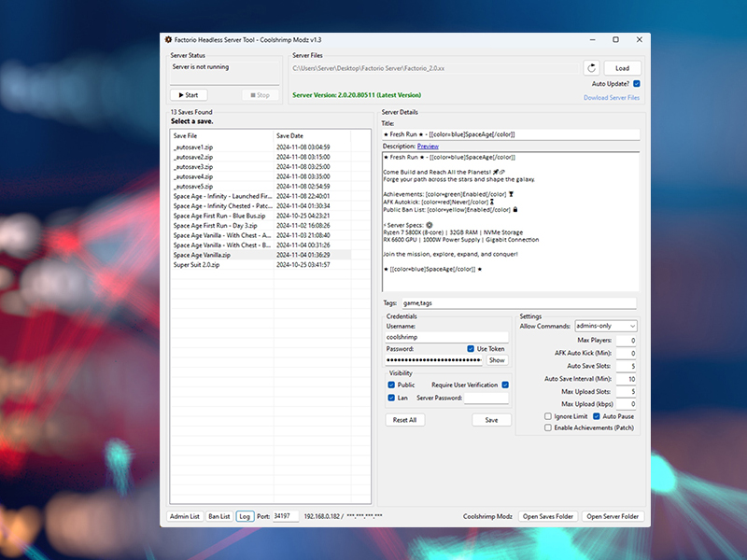Open the Allow Commands dropdown
Image resolution: width=747 pixels, height=560 pixels.
coord(605,326)
